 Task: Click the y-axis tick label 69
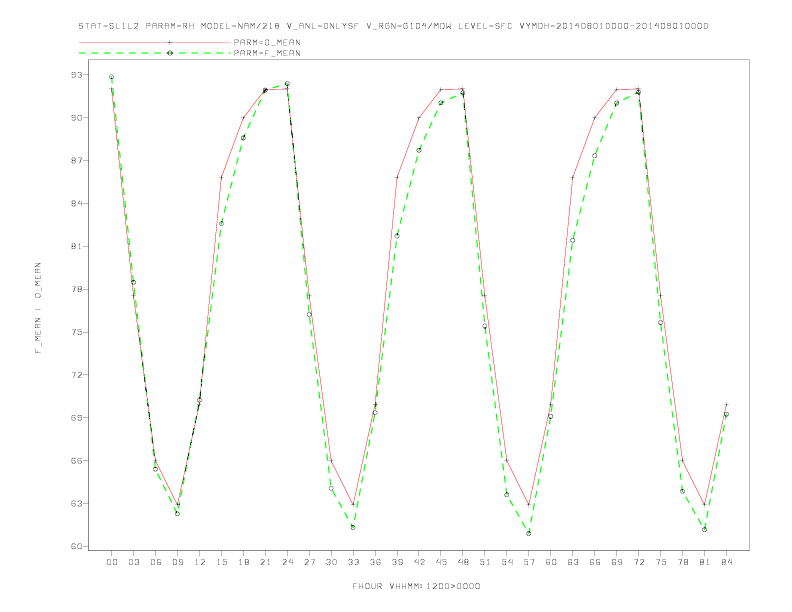tap(76, 418)
